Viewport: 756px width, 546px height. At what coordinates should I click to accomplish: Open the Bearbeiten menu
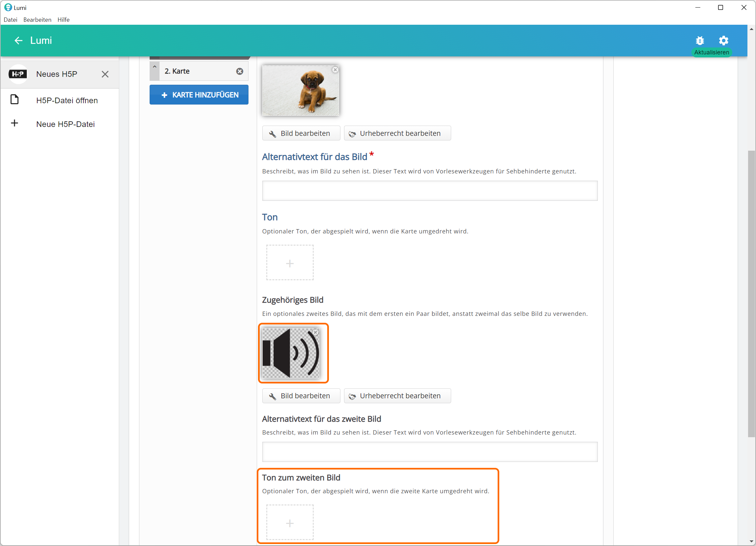(x=37, y=20)
